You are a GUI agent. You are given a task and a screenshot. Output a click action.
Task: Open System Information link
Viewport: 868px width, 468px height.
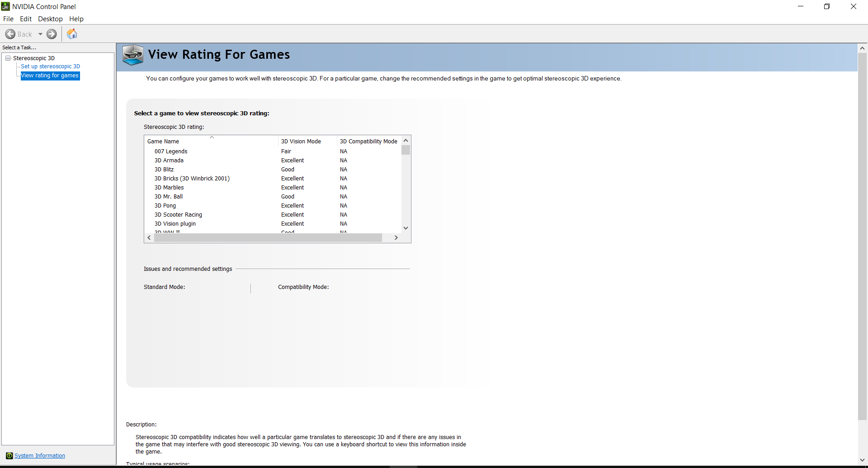[x=40, y=455]
